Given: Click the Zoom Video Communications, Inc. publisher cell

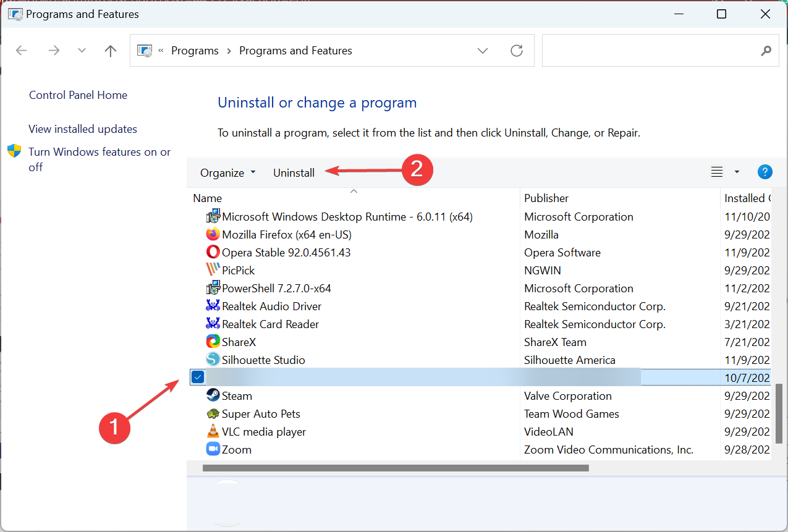Looking at the screenshot, I should [609, 450].
